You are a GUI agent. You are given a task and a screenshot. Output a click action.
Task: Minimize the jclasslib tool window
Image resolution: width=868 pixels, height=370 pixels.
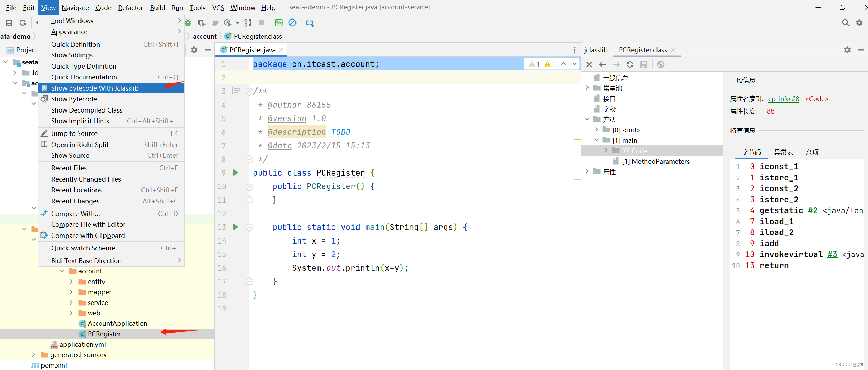pos(861,50)
